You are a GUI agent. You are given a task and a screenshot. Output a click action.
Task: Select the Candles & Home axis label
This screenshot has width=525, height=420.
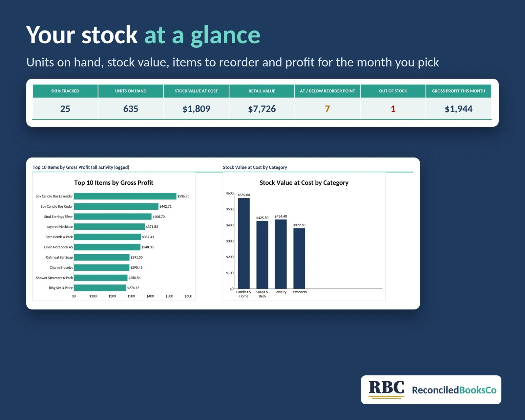pyautogui.click(x=244, y=294)
